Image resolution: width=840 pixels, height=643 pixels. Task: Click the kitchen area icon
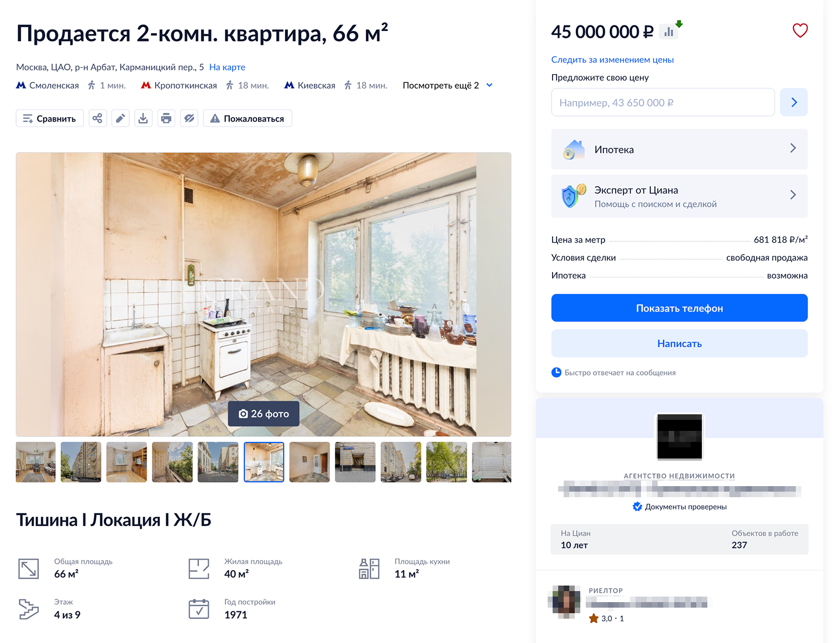click(x=369, y=568)
